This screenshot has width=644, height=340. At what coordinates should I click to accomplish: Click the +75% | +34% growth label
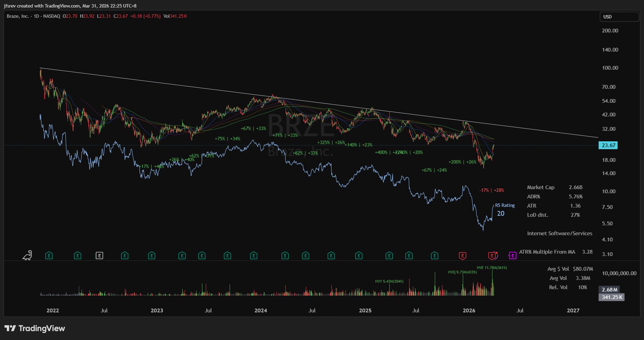(x=227, y=139)
